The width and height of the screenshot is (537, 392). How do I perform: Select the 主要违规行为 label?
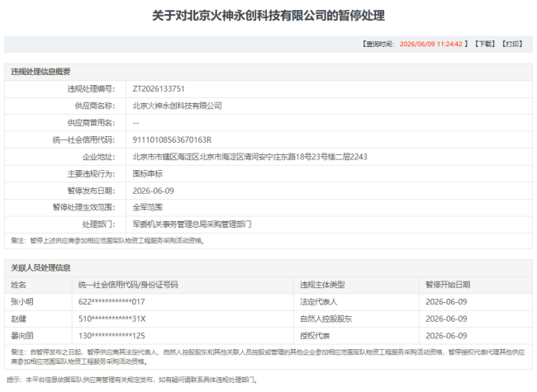tap(91, 174)
